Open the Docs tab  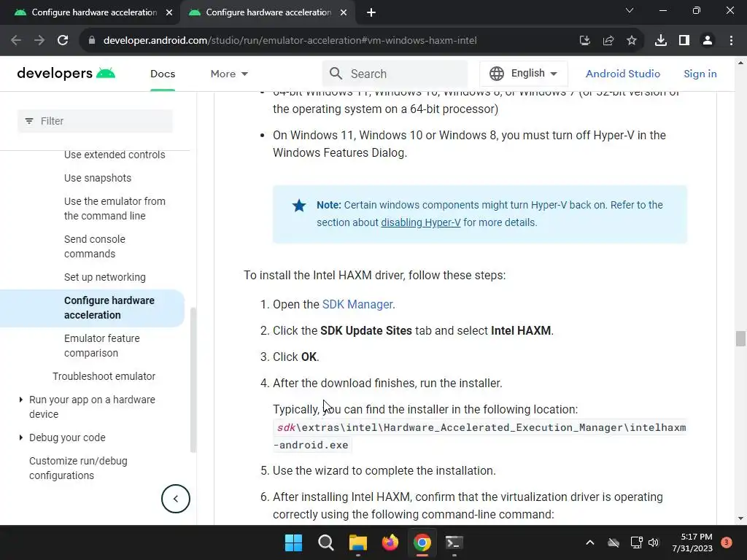163,74
